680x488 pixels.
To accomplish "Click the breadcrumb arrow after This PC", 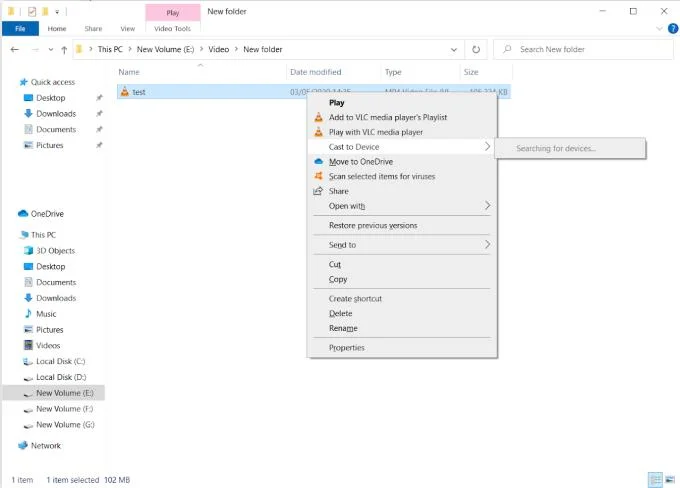I will [130, 49].
